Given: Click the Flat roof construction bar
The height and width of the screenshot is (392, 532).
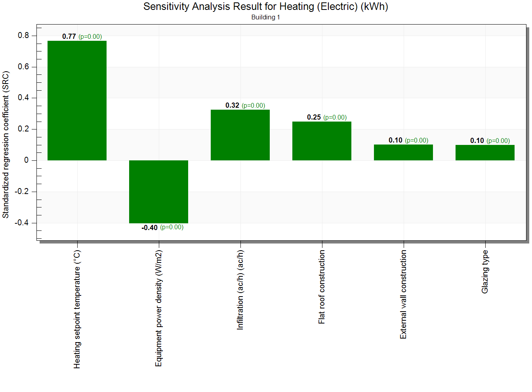Looking at the screenshot, I should [x=322, y=141].
